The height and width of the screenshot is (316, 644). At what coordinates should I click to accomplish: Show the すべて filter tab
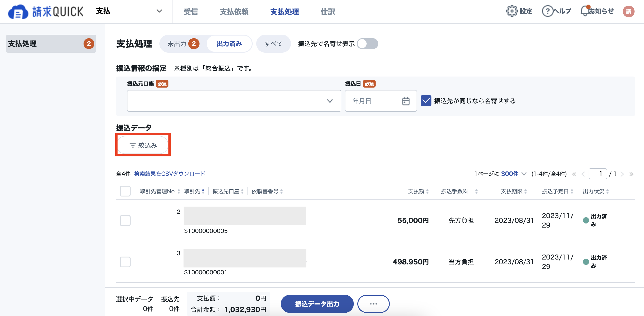pyautogui.click(x=273, y=44)
